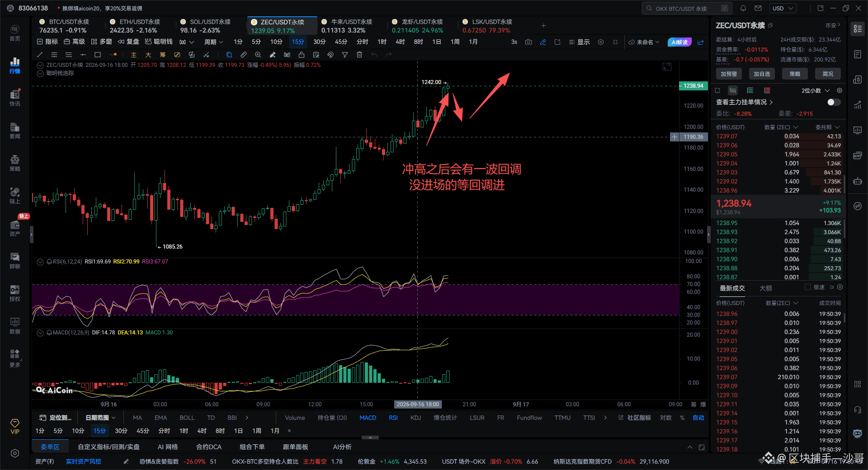The height and width of the screenshot is (470, 868).
Task: Expand the 2位小数 decimal precision dropdown
Action: click(x=816, y=91)
